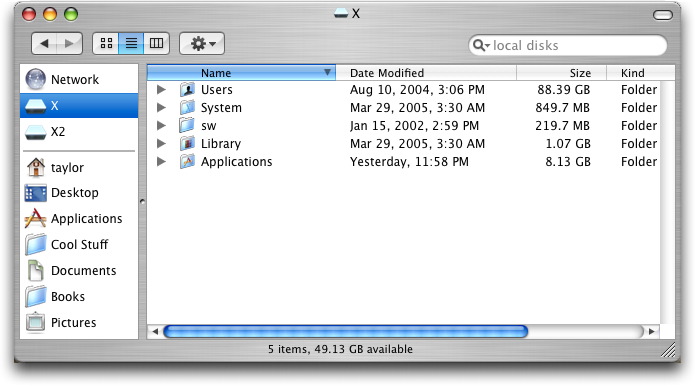695x386 pixels.
Task: Select the System folder icon in list
Action: (187, 107)
